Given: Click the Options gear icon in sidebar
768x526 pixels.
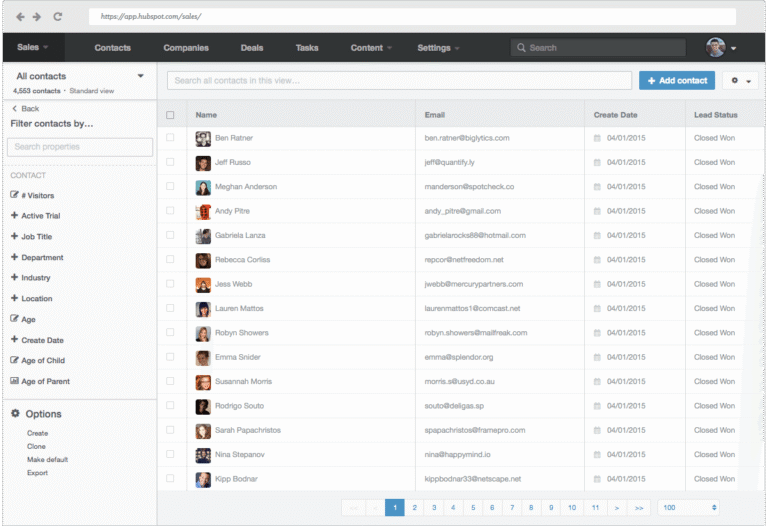Looking at the screenshot, I should pyautogui.click(x=16, y=413).
